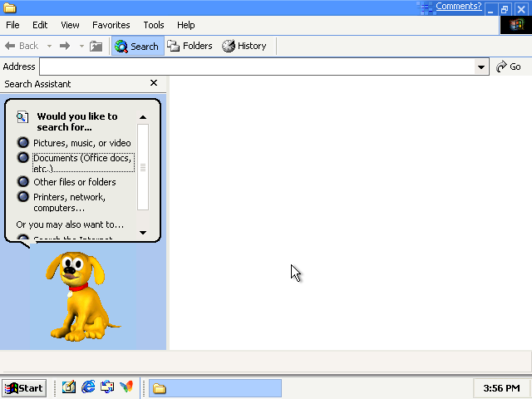Open the Edit menu
The width and height of the screenshot is (532, 399).
click(40, 25)
